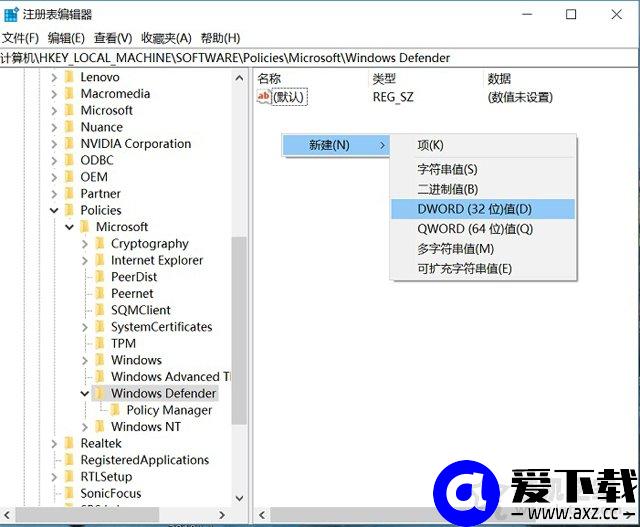
Task: Click the Macromedia folder icon
Action: coord(69,93)
